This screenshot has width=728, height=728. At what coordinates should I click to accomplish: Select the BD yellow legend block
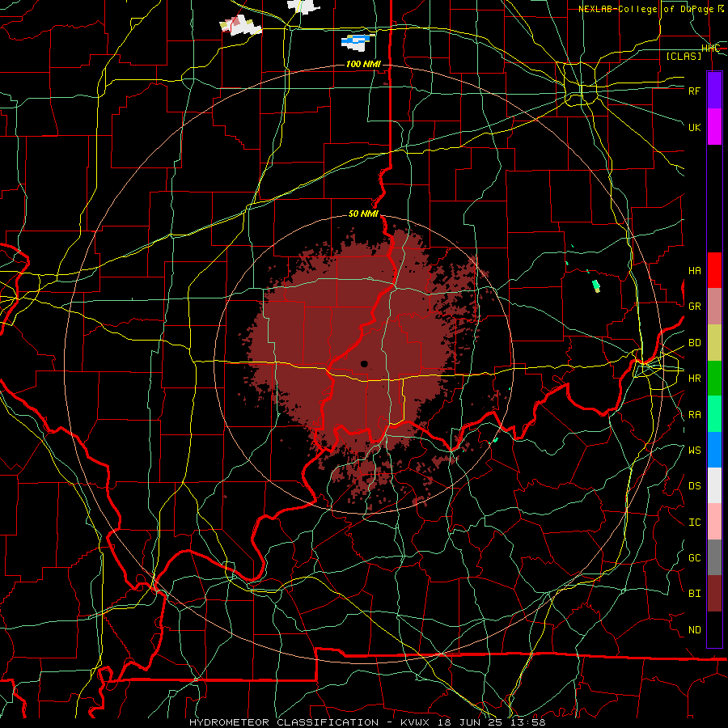714,342
